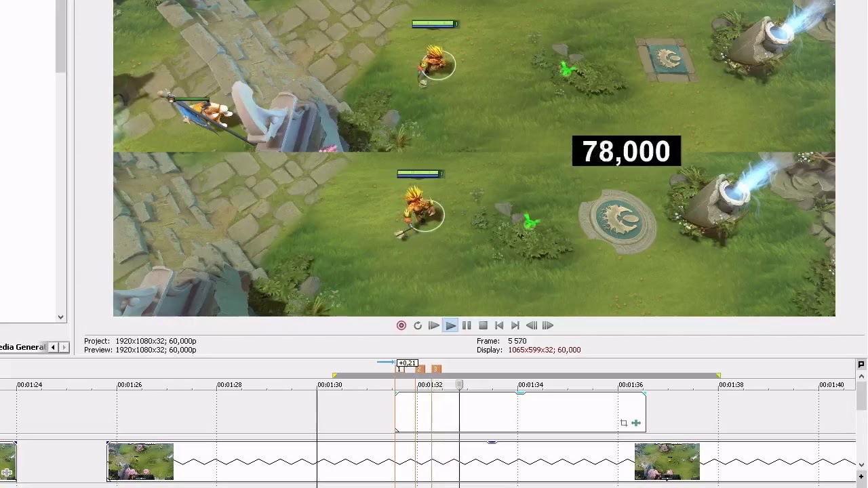Click the cyan envelope point atop white event
This screenshot has width=868, height=488.
point(520,392)
